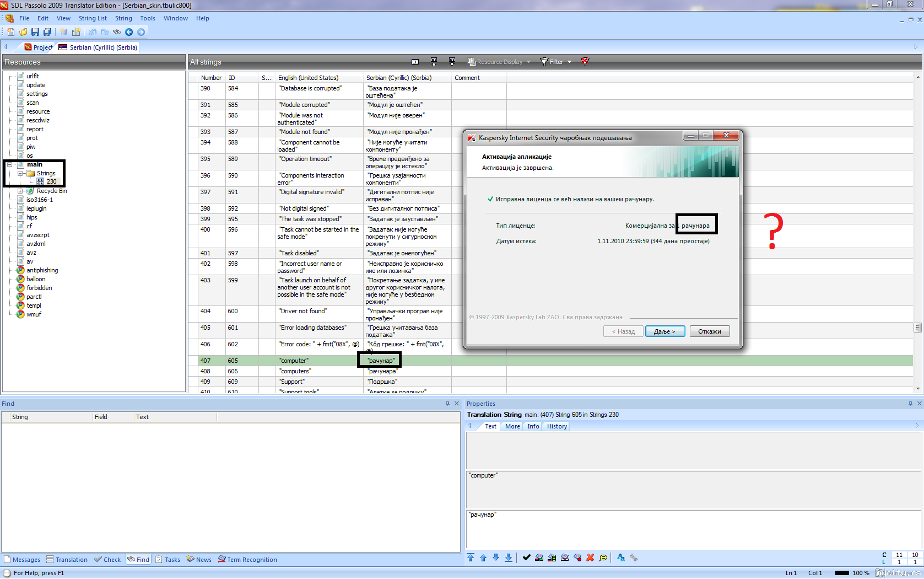Screen dimensions: 924x579
Task: Select the row with "Driver not found"
Action: pos(550,314)
